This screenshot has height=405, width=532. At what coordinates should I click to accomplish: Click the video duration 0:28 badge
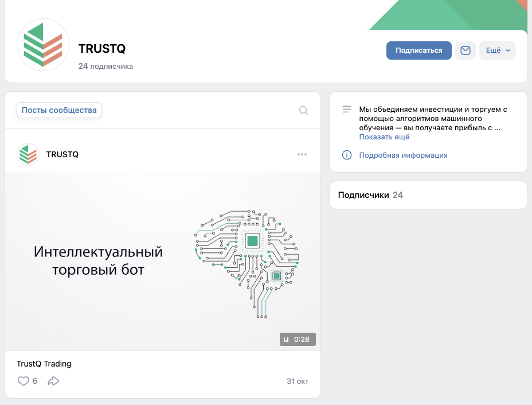click(298, 339)
